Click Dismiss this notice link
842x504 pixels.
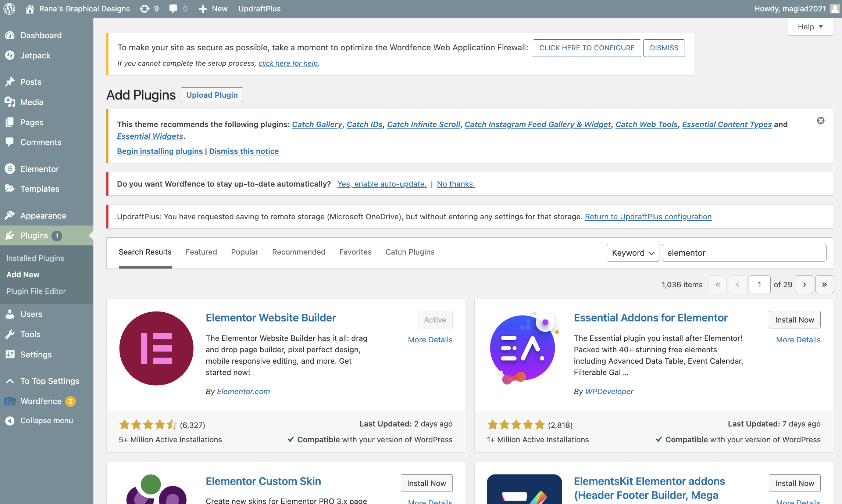244,151
